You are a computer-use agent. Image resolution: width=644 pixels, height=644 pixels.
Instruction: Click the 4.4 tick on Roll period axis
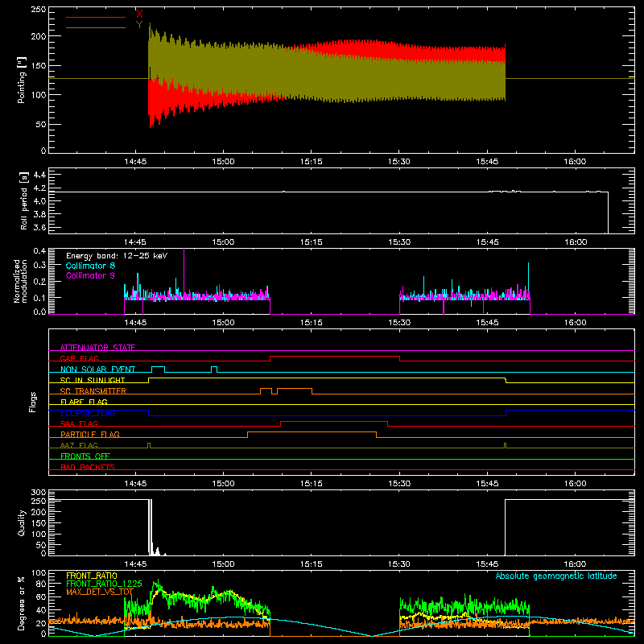[x=39, y=175]
